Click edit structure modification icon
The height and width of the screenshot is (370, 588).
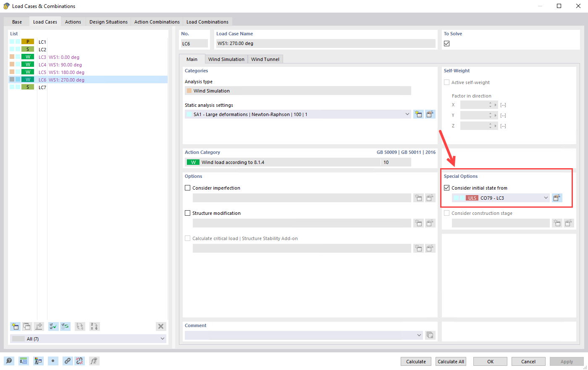[430, 223]
